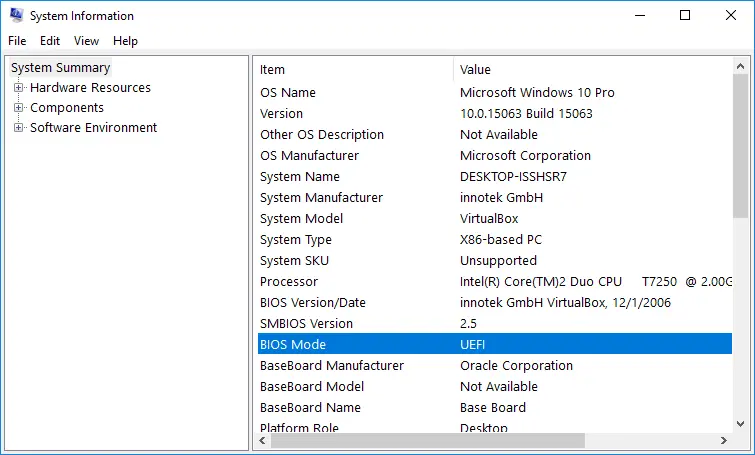
Task: Expand the Components tree node
Action: pyautogui.click(x=18, y=108)
